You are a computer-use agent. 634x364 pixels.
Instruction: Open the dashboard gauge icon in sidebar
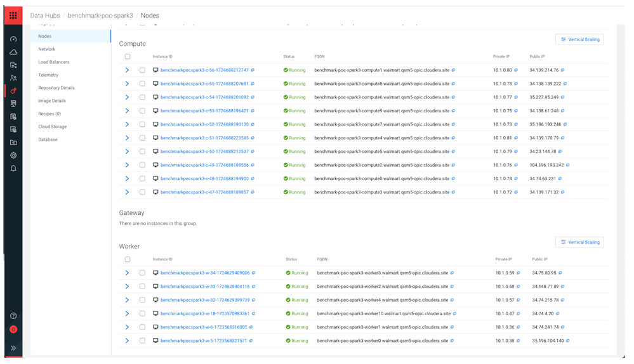[13, 39]
